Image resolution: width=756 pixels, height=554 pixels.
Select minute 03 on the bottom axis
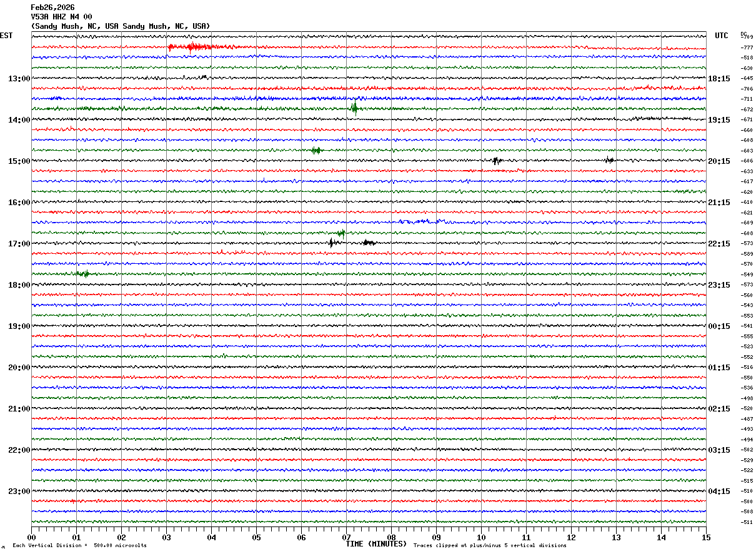pyautogui.click(x=166, y=537)
